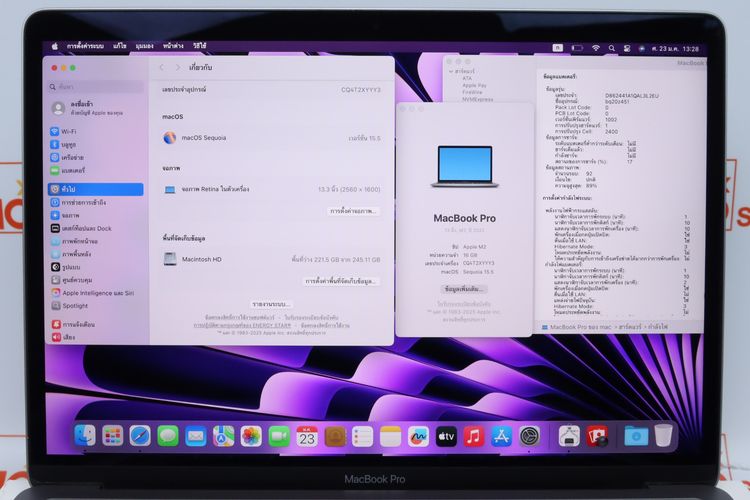Click รายงานระบบ... system report button
Viewport: 750px width, 500px height.
pyautogui.click(x=271, y=304)
